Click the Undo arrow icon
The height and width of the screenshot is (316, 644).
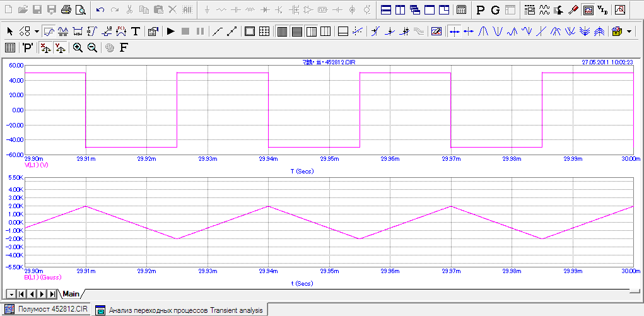[x=100, y=10]
